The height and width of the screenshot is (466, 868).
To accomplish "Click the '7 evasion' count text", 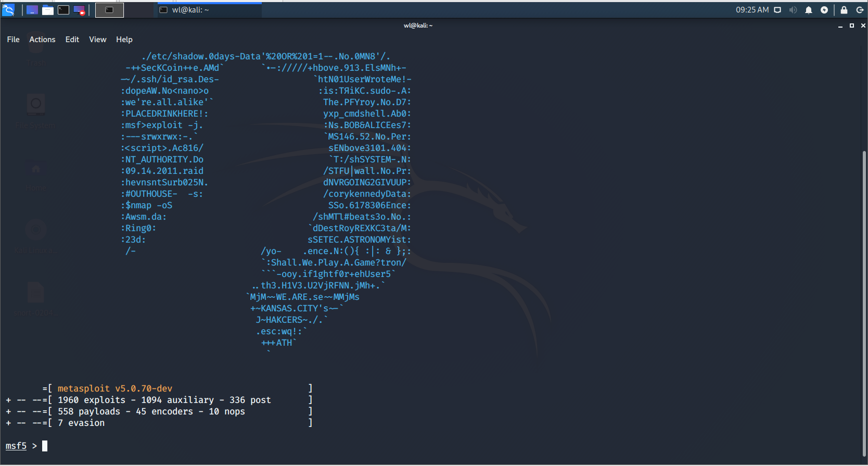I will pyautogui.click(x=81, y=423).
